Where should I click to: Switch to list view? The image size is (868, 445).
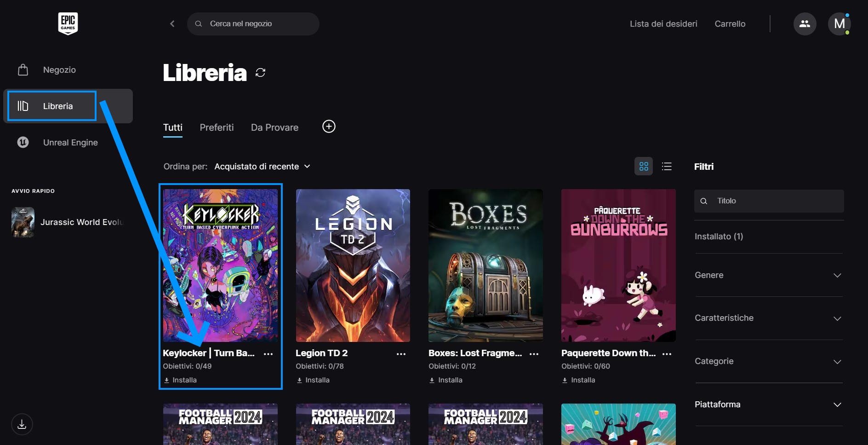[x=667, y=166]
